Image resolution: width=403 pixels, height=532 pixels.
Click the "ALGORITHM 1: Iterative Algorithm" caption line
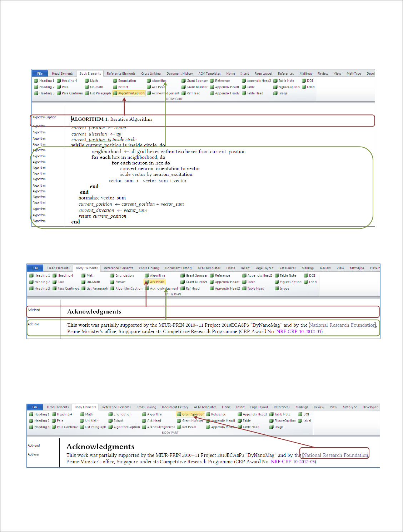(112, 119)
